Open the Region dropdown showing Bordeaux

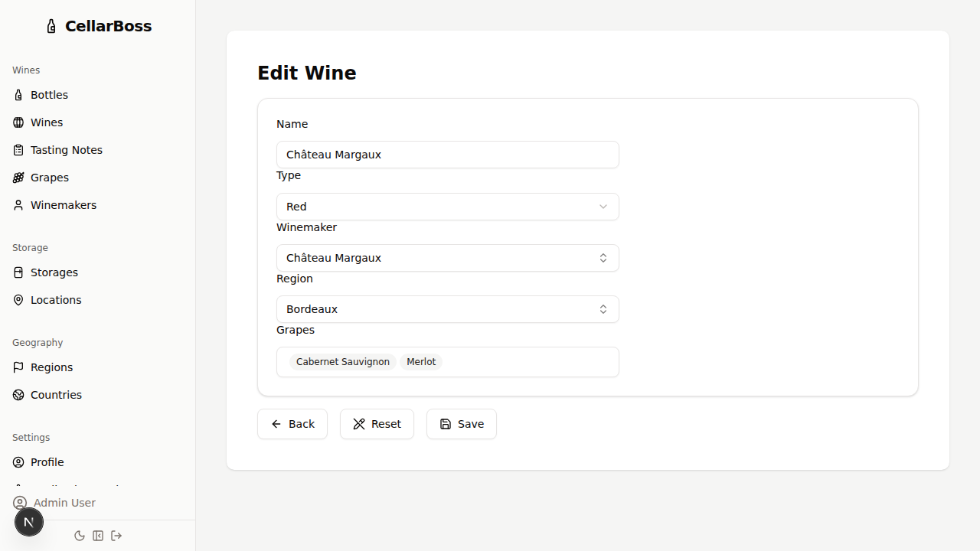[447, 309]
